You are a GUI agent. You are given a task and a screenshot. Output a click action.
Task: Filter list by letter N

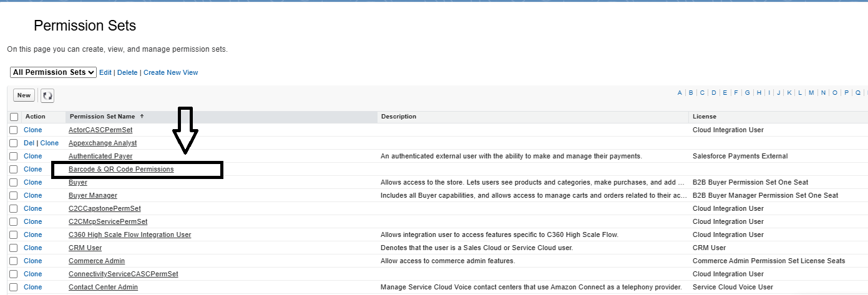pos(823,93)
